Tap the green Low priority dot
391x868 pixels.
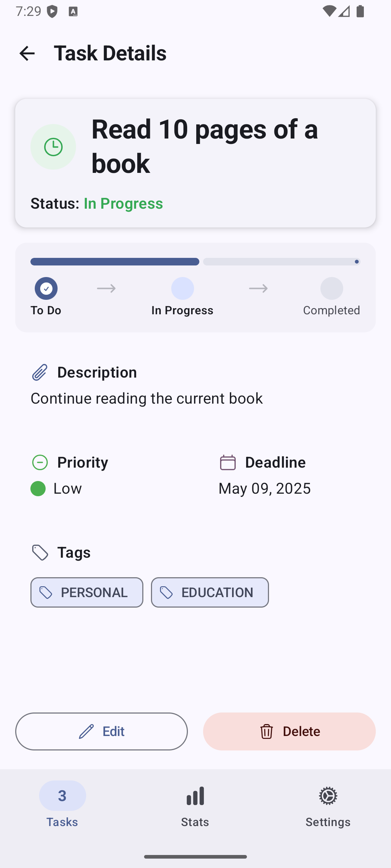click(x=38, y=488)
